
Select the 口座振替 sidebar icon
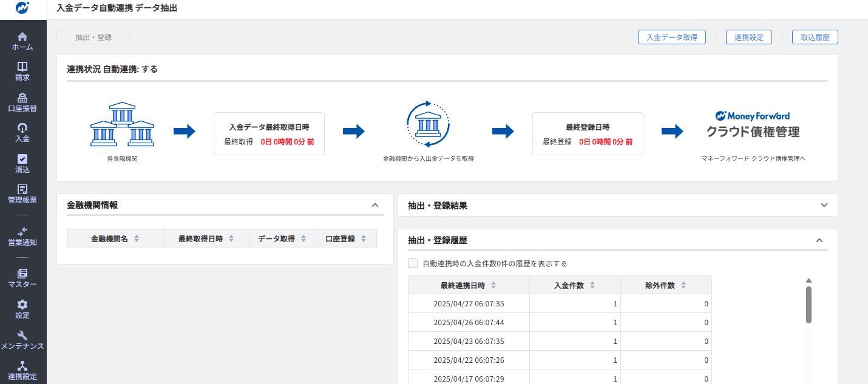(22, 98)
